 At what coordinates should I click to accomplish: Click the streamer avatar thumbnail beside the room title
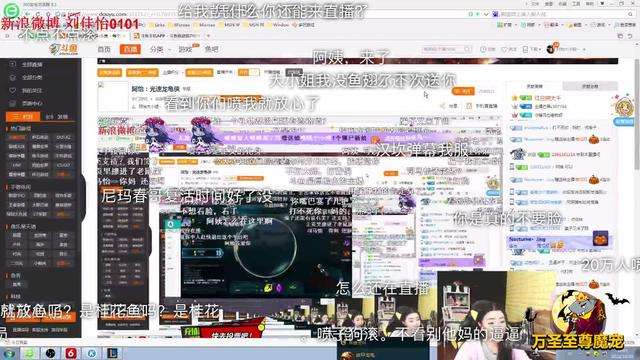tap(113, 96)
